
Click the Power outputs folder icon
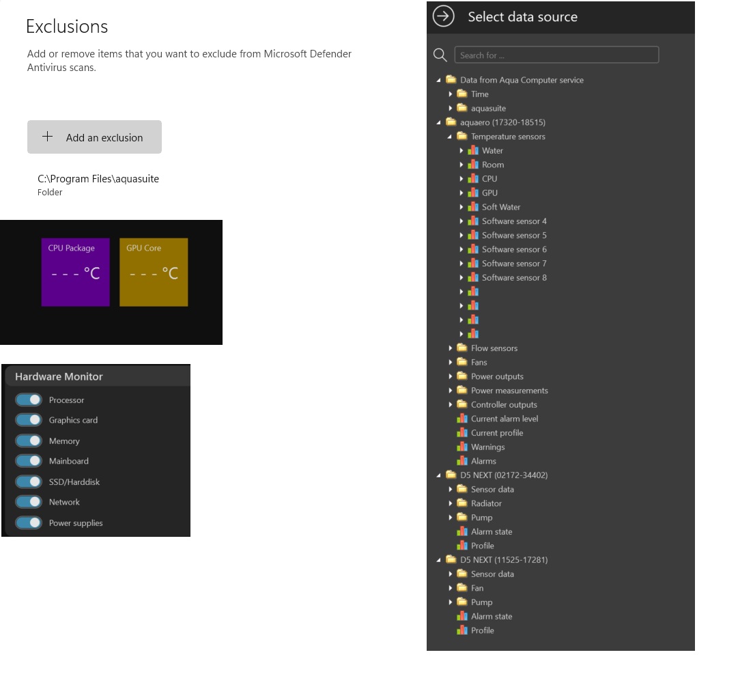(462, 376)
